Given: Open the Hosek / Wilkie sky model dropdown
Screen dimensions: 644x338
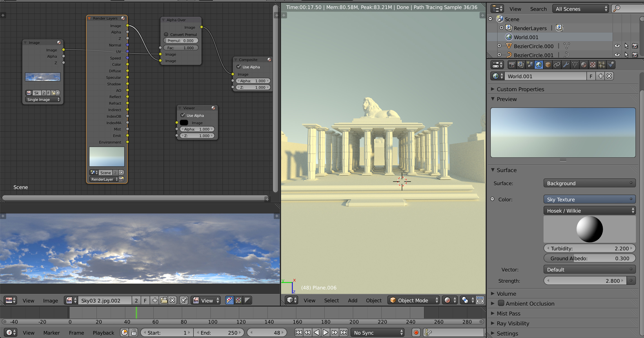Looking at the screenshot, I should pos(589,211).
